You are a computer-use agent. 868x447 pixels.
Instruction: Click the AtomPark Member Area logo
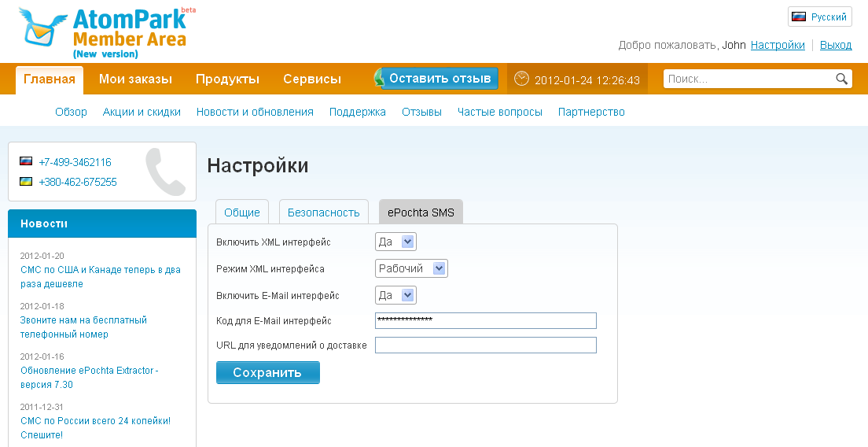(x=108, y=33)
